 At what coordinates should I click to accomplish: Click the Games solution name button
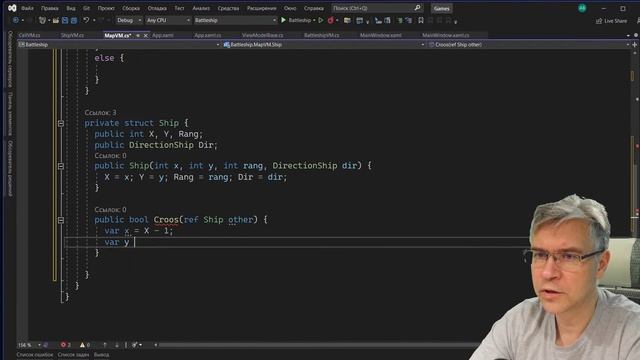pyautogui.click(x=441, y=9)
